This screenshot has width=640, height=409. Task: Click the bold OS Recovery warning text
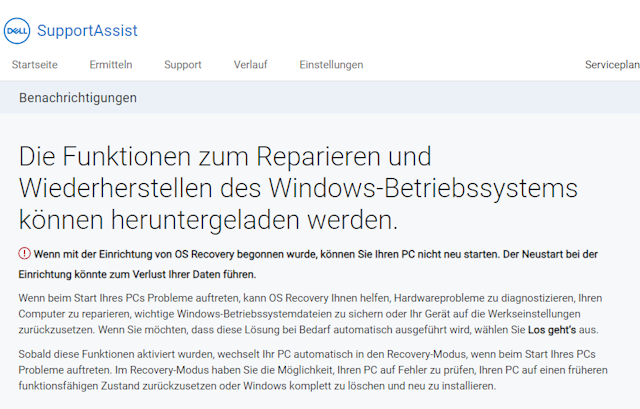click(308, 264)
